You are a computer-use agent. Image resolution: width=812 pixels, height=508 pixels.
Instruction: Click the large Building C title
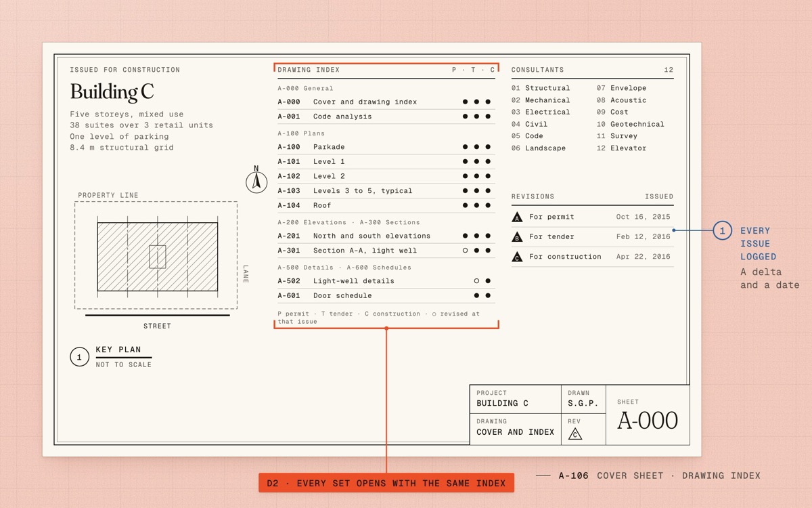point(112,92)
